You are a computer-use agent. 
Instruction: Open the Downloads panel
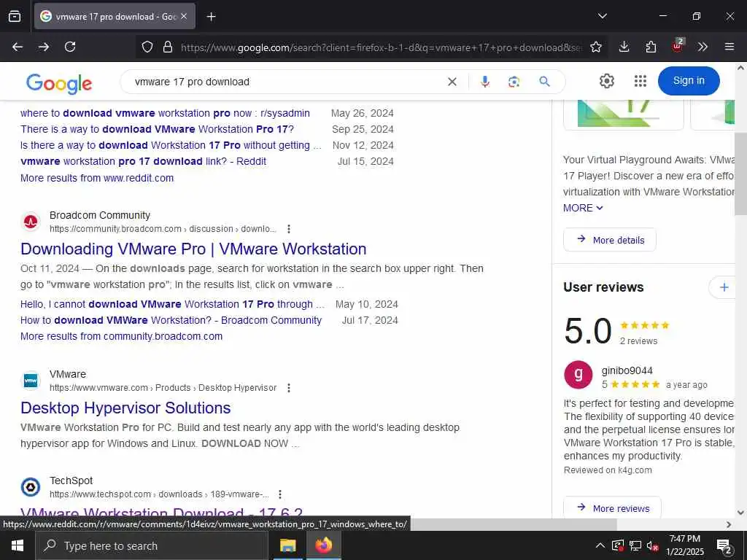624,47
